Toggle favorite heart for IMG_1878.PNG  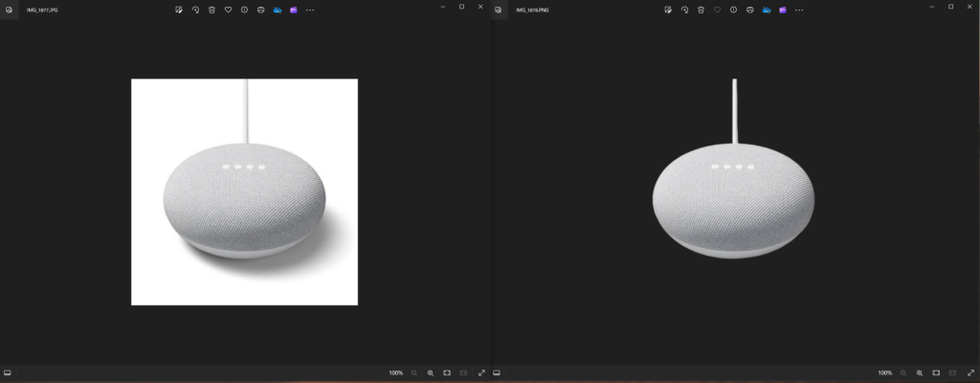[x=717, y=10]
